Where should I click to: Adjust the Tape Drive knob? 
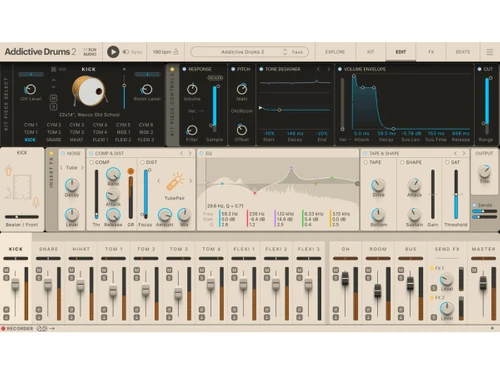378,185
